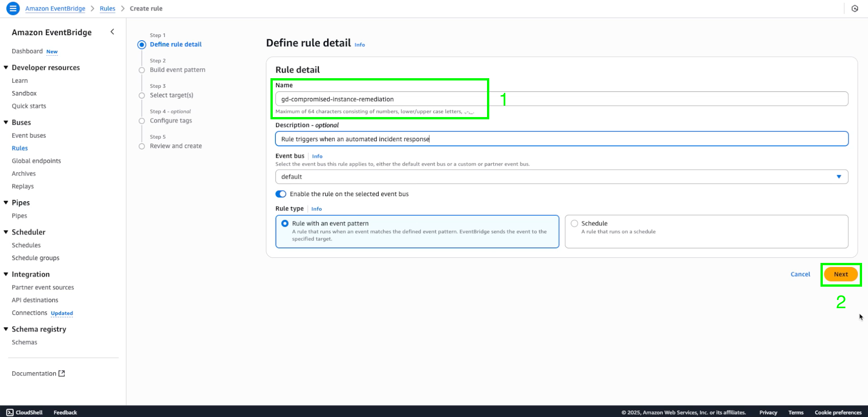
Task: Open Learn under Developer resources
Action: 20,80
